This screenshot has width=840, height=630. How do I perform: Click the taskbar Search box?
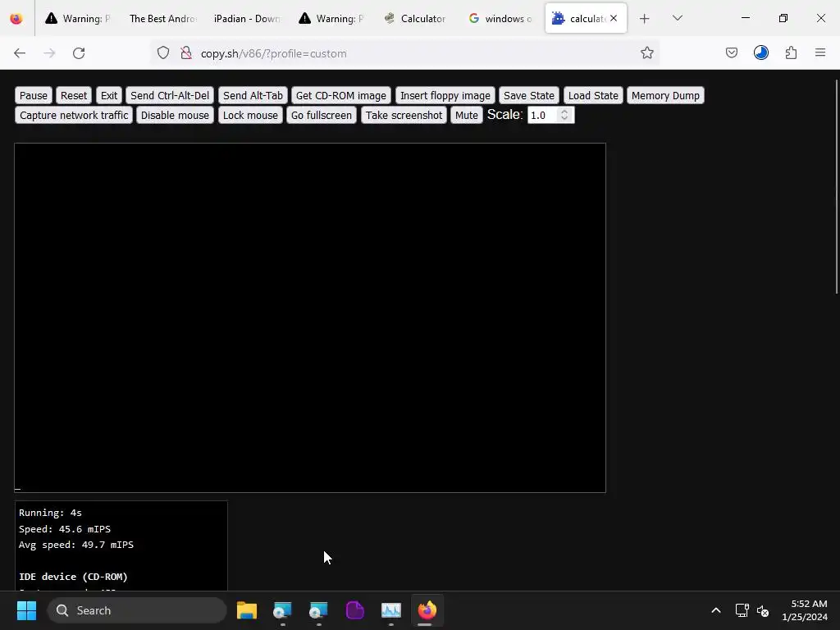[x=137, y=610]
